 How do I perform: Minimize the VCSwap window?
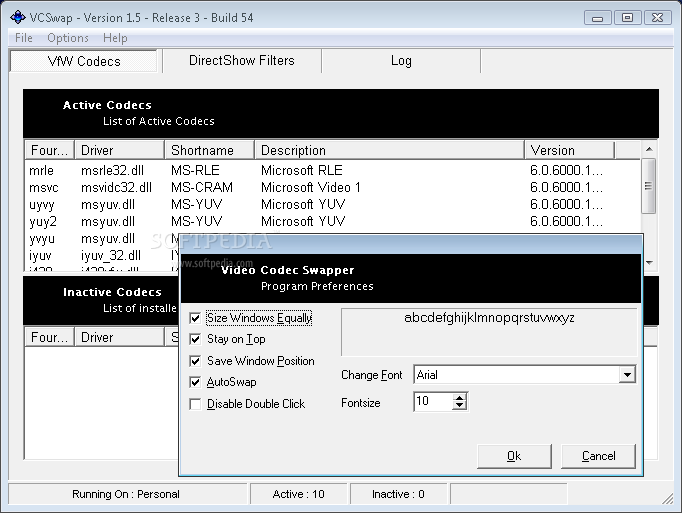point(598,18)
